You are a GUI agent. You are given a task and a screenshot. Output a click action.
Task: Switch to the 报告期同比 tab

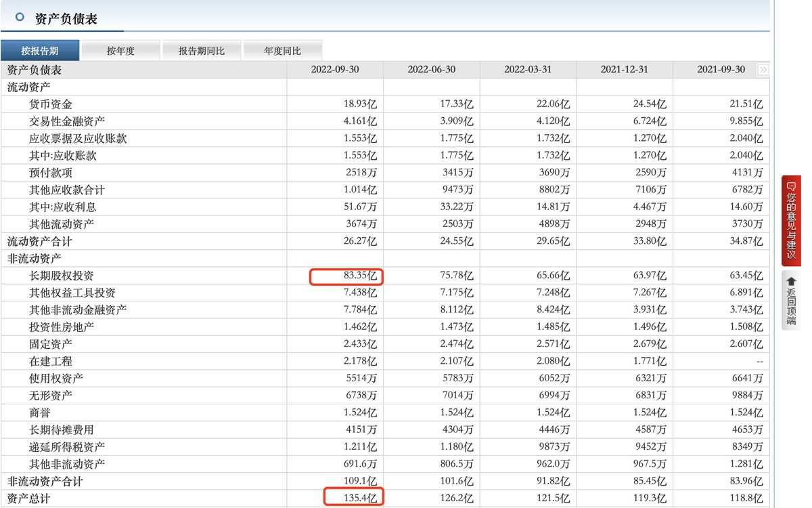(x=202, y=51)
